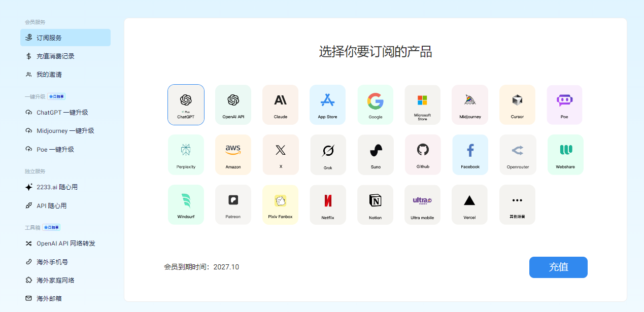Choose the Amazon AWS tile
The height and width of the screenshot is (312, 644).
[233, 154]
